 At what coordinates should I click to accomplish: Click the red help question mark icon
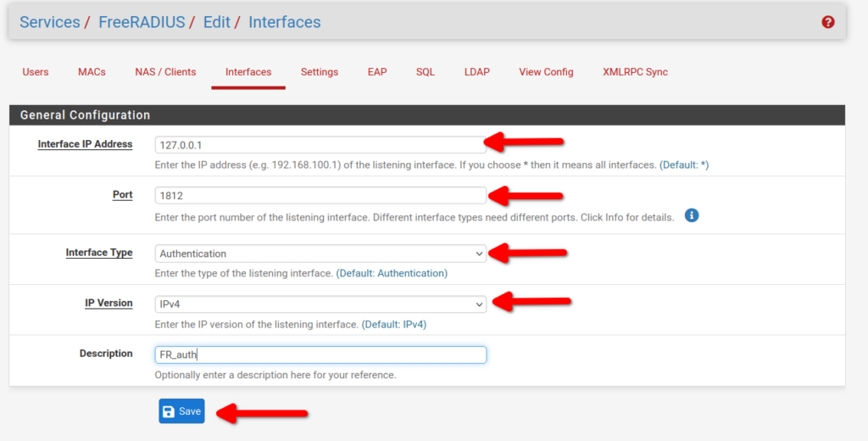click(x=828, y=22)
